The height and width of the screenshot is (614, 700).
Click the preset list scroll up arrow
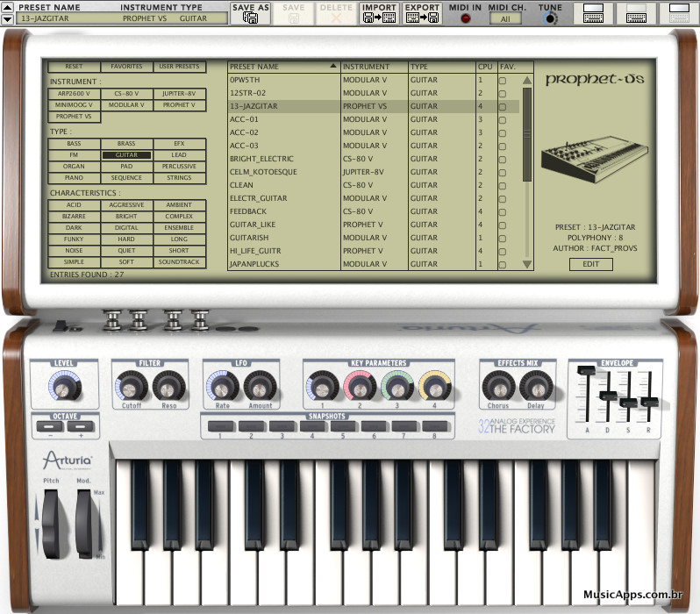click(527, 81)
